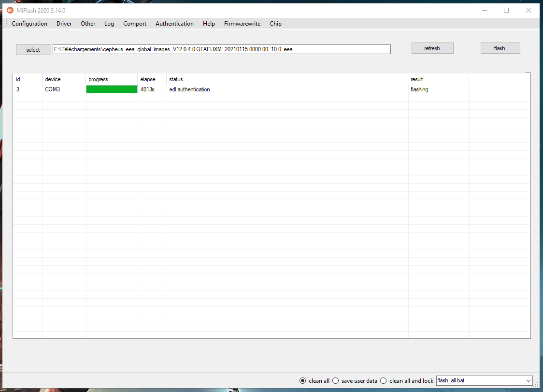Click the 4013s elapsed time cell
543x392 pixels.
pos(152,89)
